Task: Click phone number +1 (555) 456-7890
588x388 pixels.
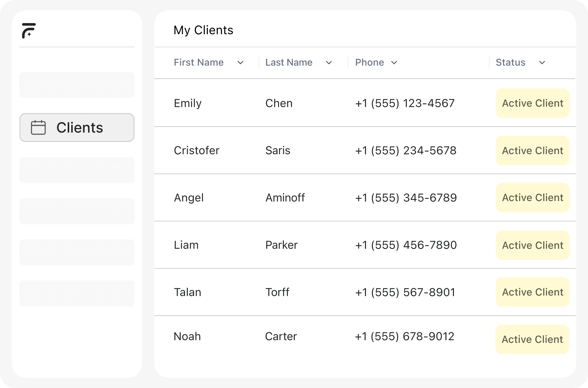Action: 406,245
